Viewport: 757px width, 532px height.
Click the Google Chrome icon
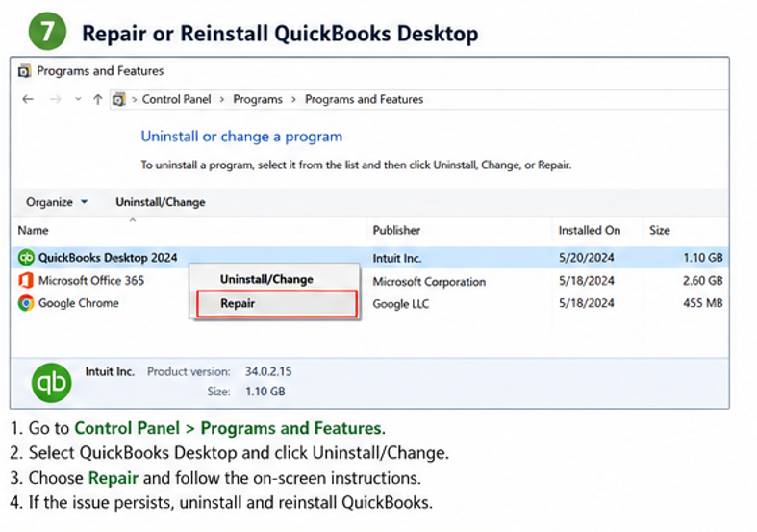pyautogui.click(x=26, y=303)
